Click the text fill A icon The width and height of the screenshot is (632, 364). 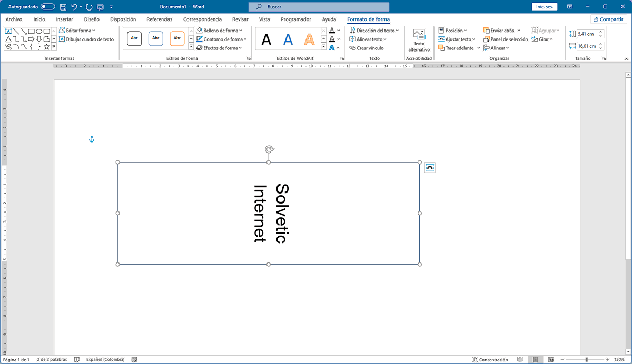pyautogui.click(x=332, y=31)
